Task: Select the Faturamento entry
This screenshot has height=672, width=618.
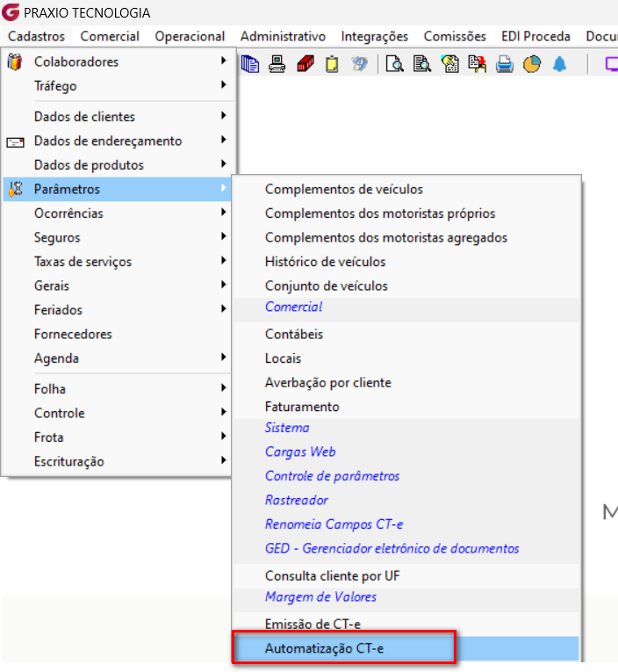Action: pyautogui.click(x=406, y=407)
